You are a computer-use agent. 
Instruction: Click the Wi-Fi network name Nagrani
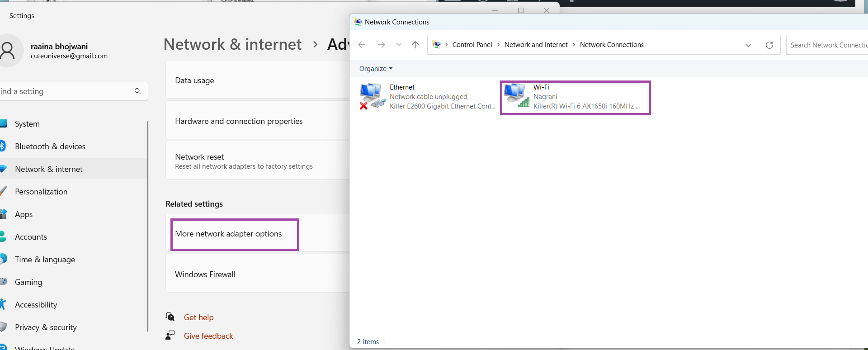(x=545, y=97)
